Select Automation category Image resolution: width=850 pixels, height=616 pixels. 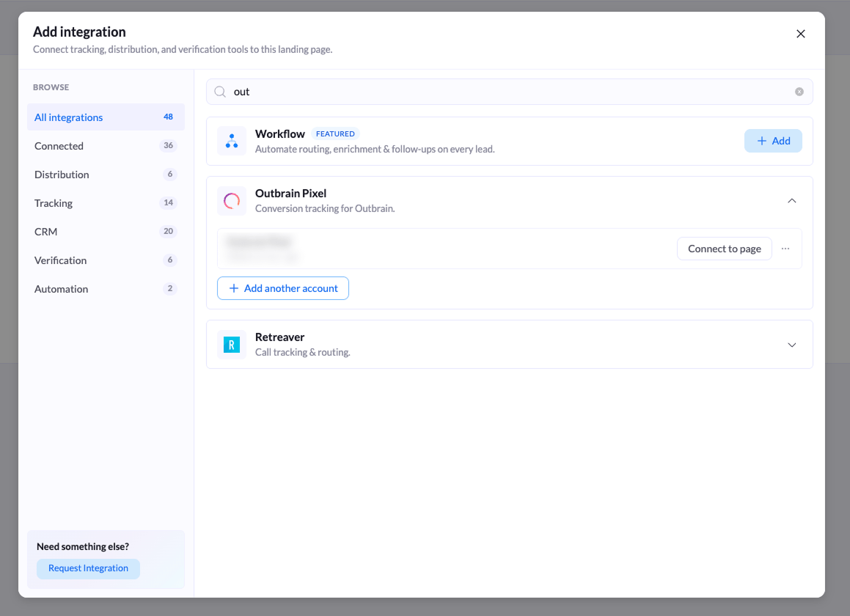point(106,289)
